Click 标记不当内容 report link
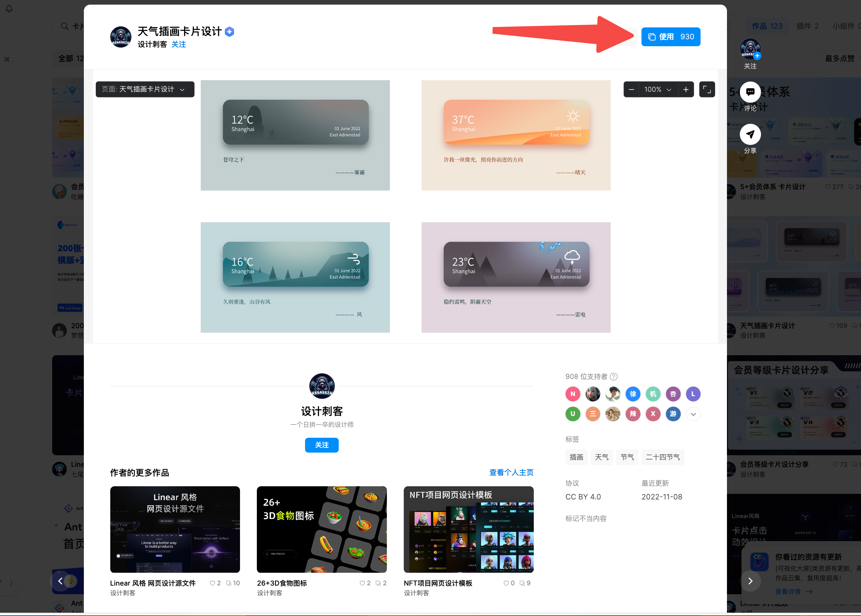861x616 pixels. click(x=586, y=519)
